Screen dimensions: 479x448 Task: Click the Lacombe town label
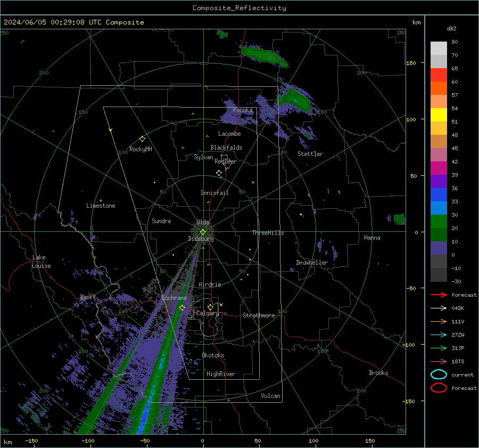pyautogui.click(x=229, y=134)
